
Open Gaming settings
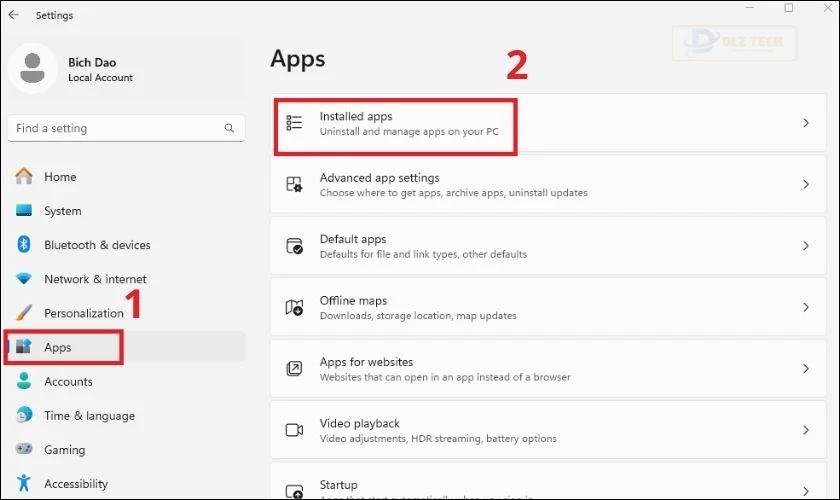tap(64, 450)
